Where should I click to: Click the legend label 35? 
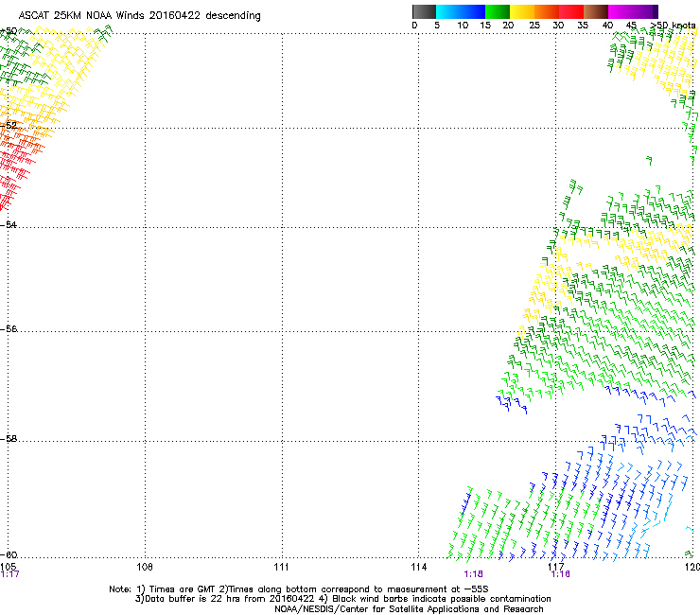pyautogui.click(x=583, y=25)
